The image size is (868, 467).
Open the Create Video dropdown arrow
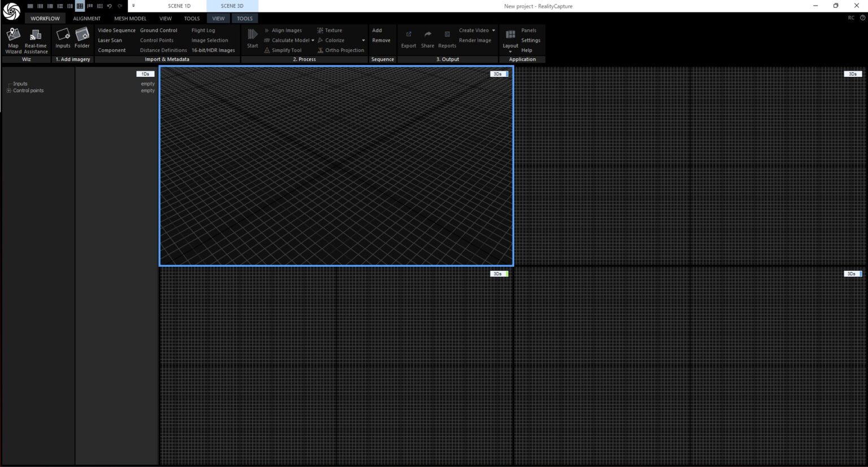(493, 31)
